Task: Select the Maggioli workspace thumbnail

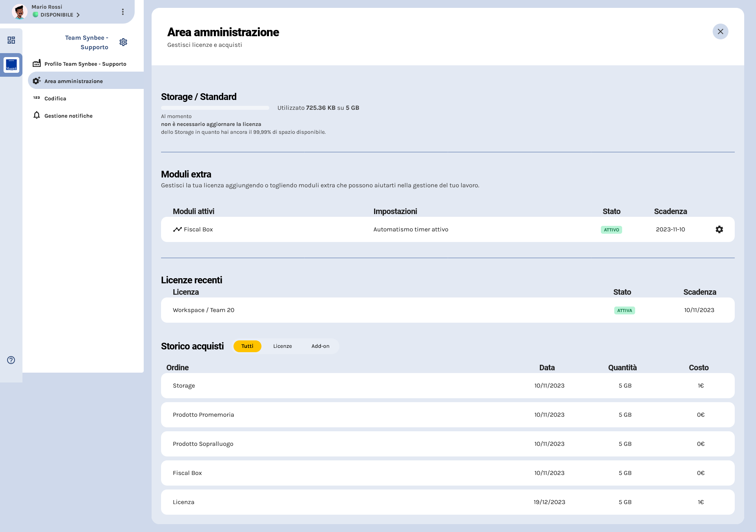Action: [x=11, y=65]
